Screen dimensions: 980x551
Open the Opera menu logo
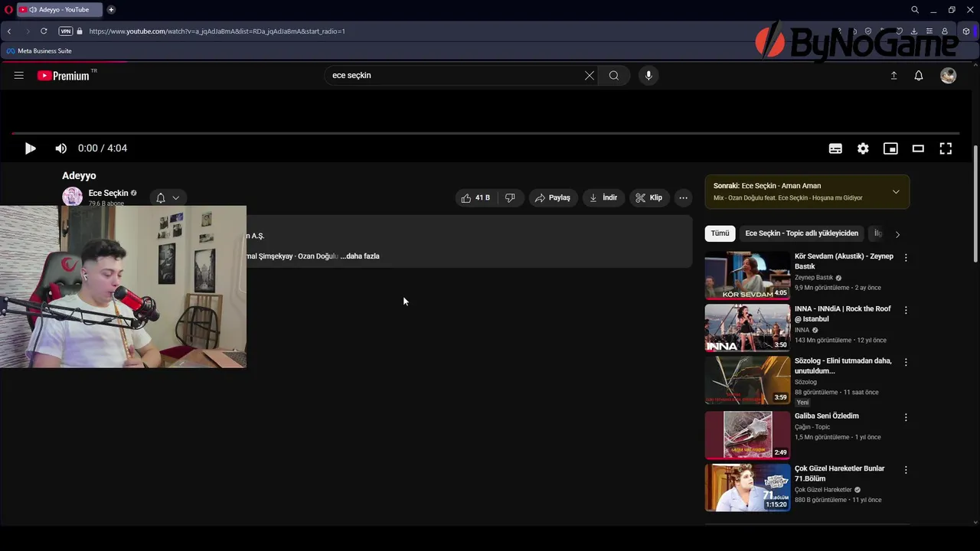click(8, 10)
